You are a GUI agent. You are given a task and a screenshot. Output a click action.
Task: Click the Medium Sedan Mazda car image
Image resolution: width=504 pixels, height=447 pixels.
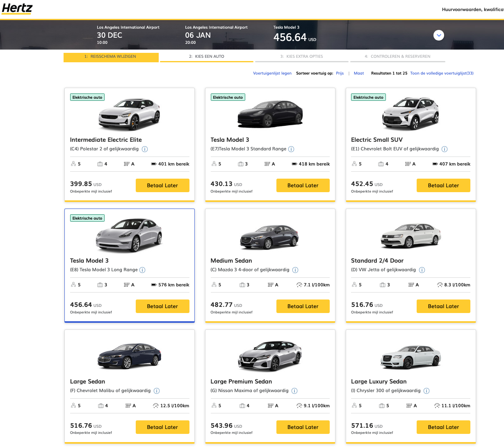pyautogui.click(x=269, y=236)
